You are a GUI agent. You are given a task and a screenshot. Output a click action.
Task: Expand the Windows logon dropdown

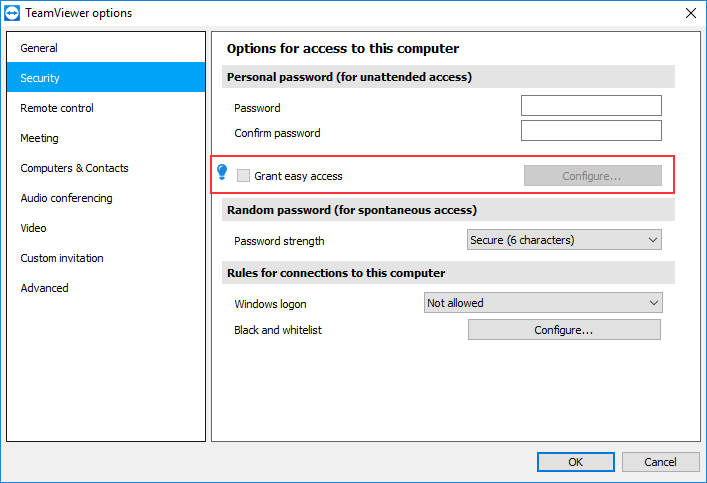543,303
